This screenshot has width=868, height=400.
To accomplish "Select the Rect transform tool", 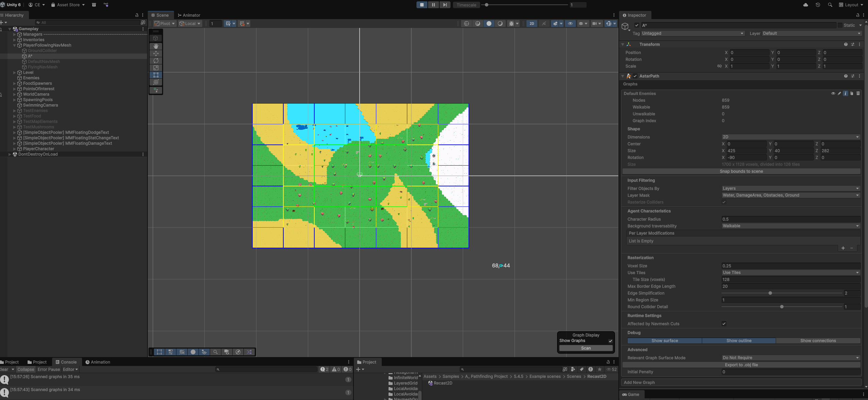I will pos(156,75).
